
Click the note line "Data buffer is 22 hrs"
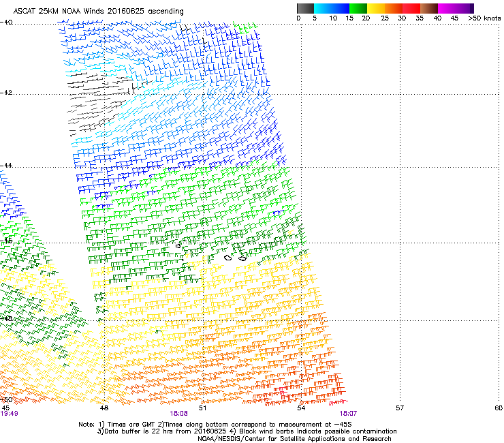click(247, 431)
